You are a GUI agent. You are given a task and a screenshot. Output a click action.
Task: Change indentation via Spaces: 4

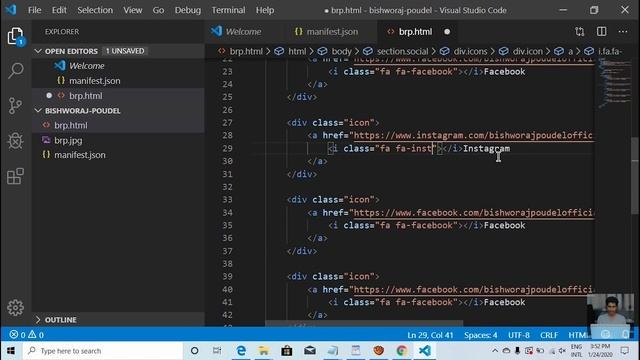click(480, 335)
